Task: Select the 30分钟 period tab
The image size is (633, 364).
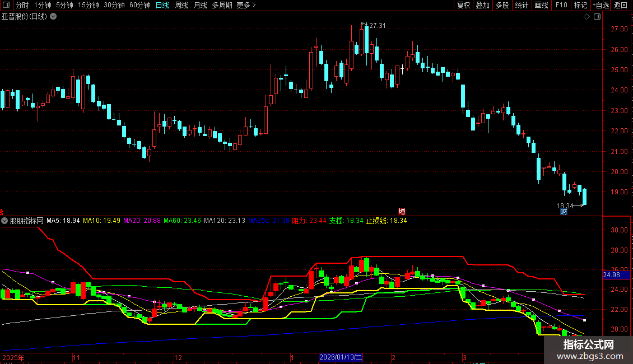Action: [x=114, y=5]
